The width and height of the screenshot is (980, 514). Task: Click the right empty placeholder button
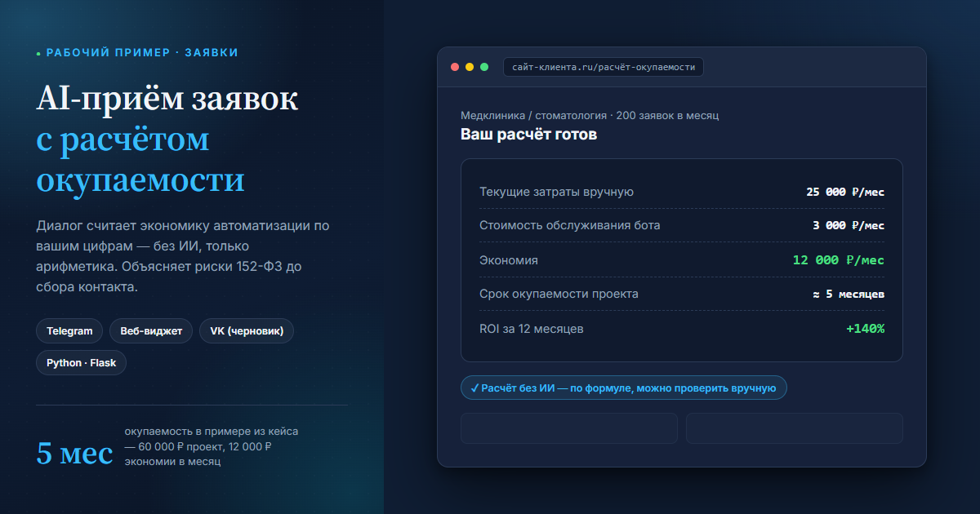click(795, 428)
